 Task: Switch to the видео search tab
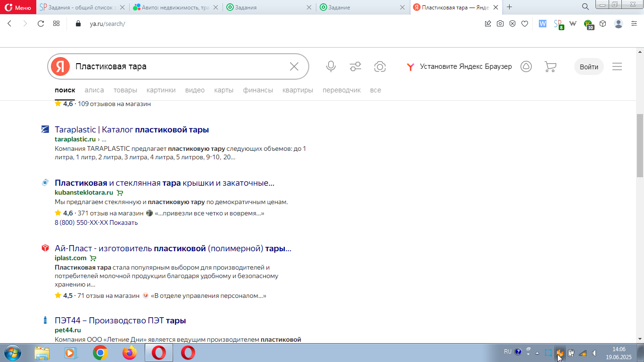point(195,90)
